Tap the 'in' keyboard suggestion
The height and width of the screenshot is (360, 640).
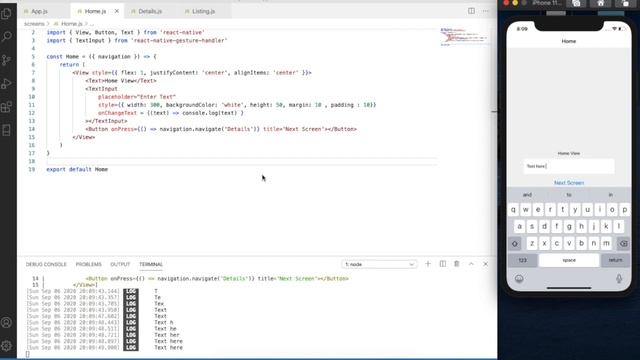(611, 195)
